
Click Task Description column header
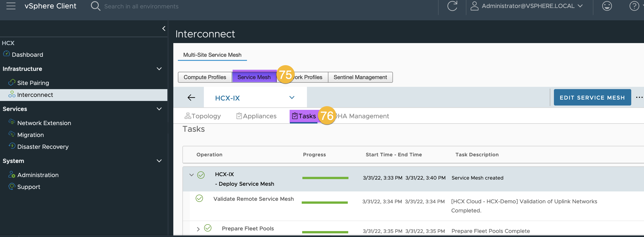point(477,155)
